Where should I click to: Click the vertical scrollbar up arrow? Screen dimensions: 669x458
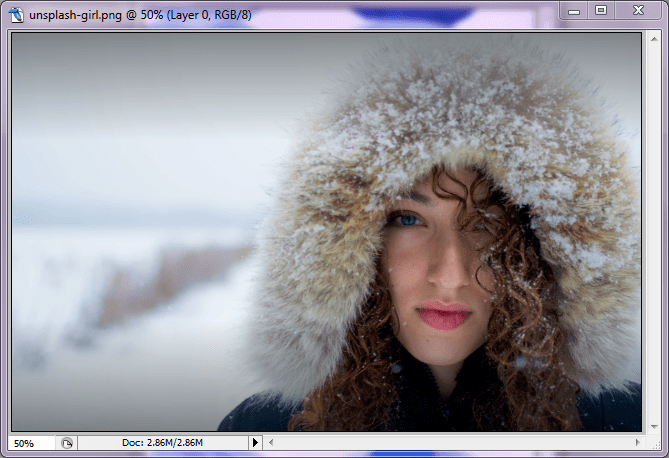tap(654, 39)
